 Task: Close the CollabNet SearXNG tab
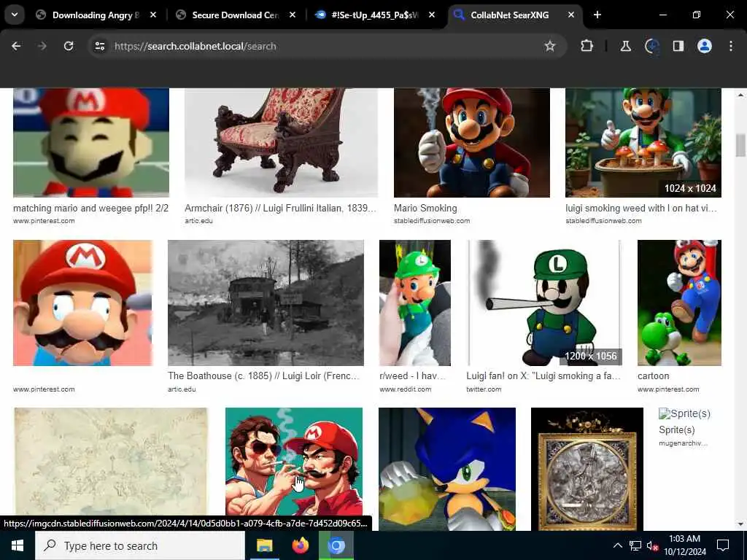[570, 15]
